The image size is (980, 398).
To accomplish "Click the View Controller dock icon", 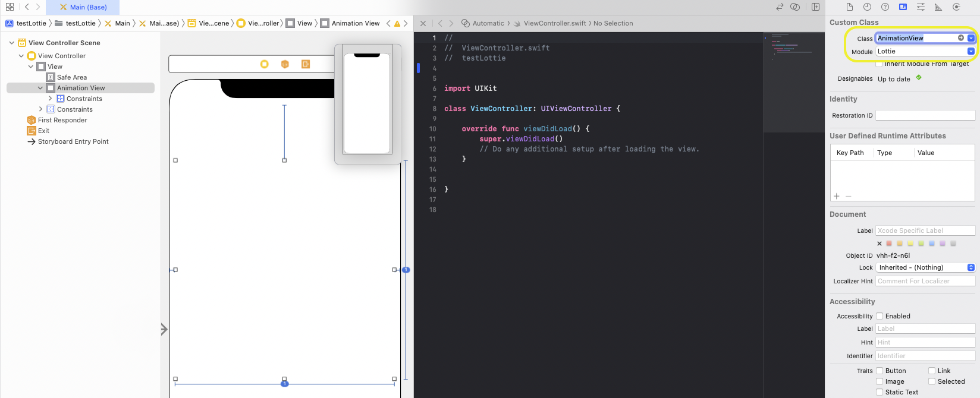I will pyautogui.click(x=265, y=64).
